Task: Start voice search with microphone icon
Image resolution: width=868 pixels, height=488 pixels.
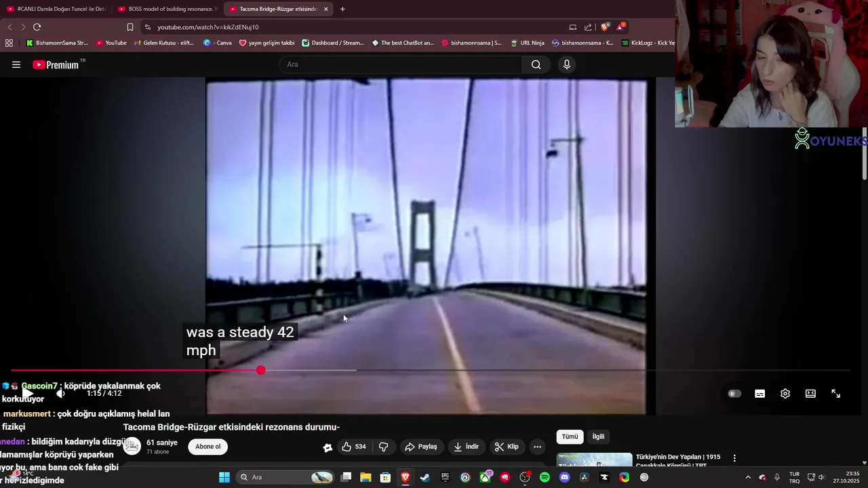Action: 567,64
